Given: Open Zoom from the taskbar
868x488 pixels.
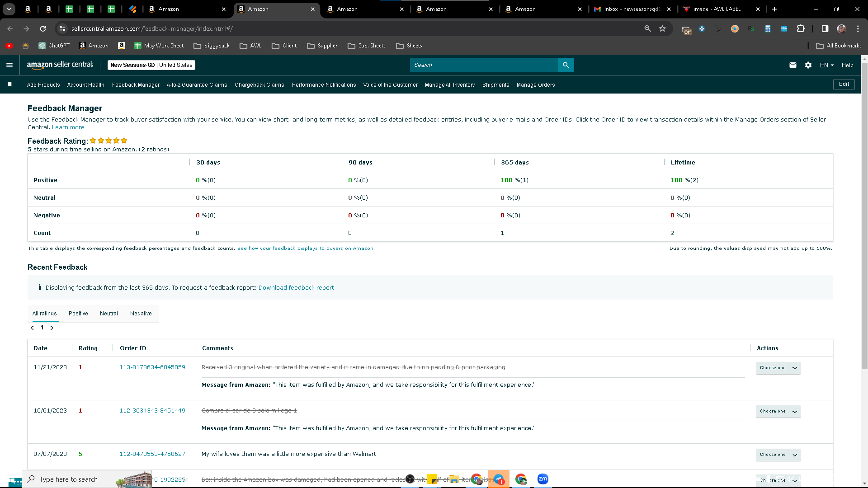Looking at the screenshot, I should 542,479.
